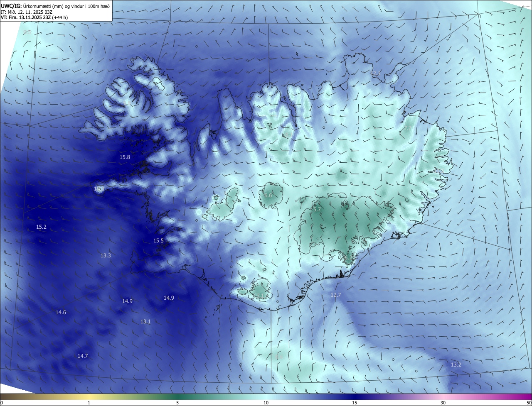Click the colorbar tick label 50

(x=529, y=403)
